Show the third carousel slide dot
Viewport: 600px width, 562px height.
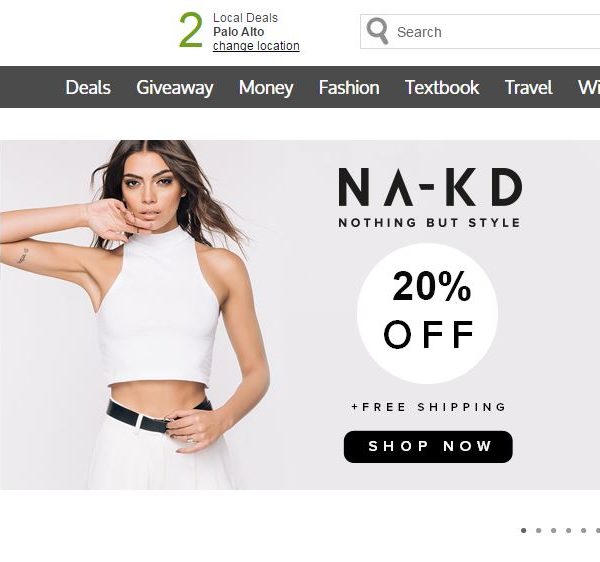pyautogui.click(x=553, y=530)
